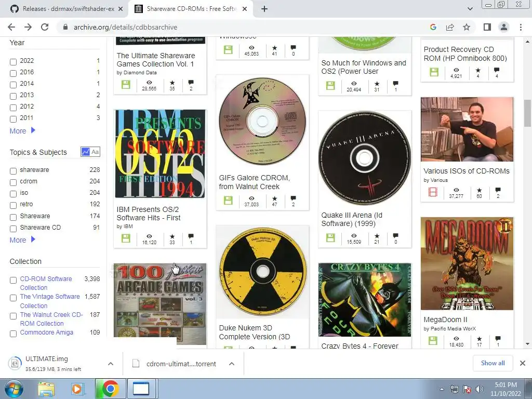
Task: Open The Vintage Software Collection link
Action: (x=50, y=301)
